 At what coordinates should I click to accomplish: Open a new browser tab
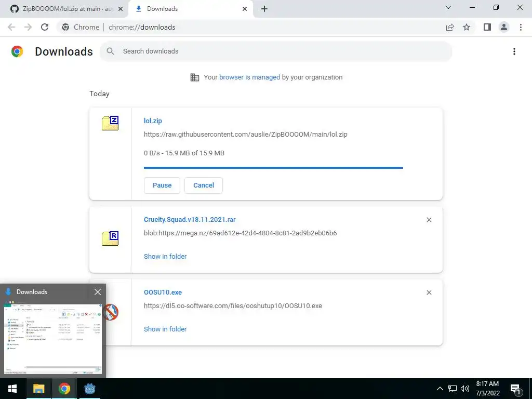click(264, 9)
